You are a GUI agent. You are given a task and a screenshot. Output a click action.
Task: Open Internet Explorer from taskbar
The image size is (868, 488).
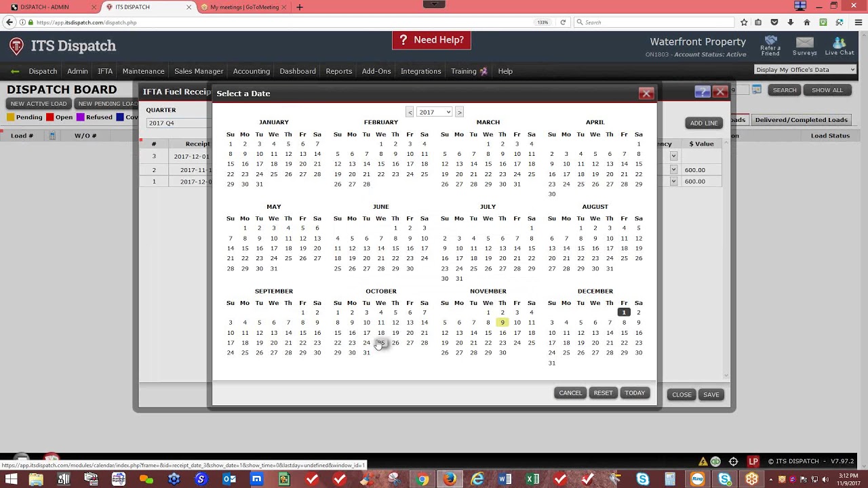click(477, 480)
